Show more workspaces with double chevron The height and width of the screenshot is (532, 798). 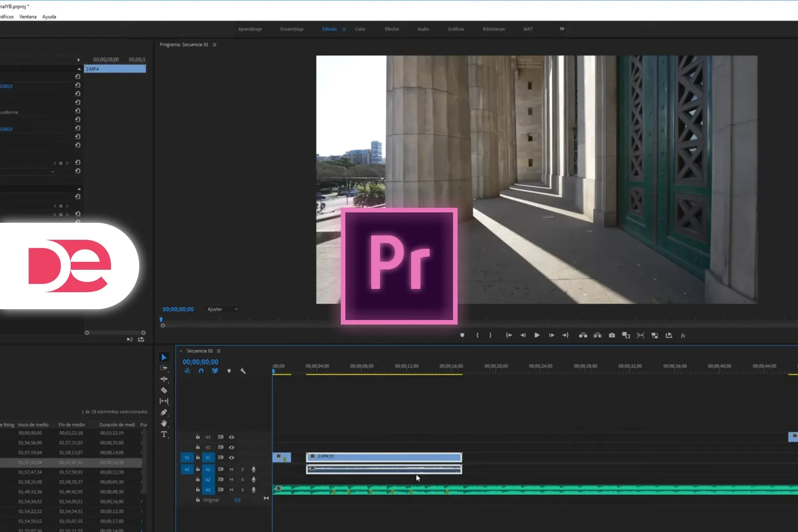(562, 29)
